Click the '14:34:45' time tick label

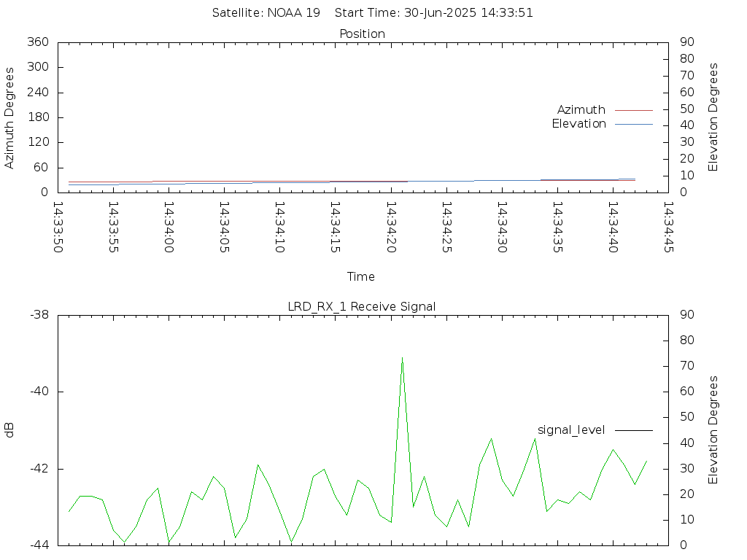(668, 227)
